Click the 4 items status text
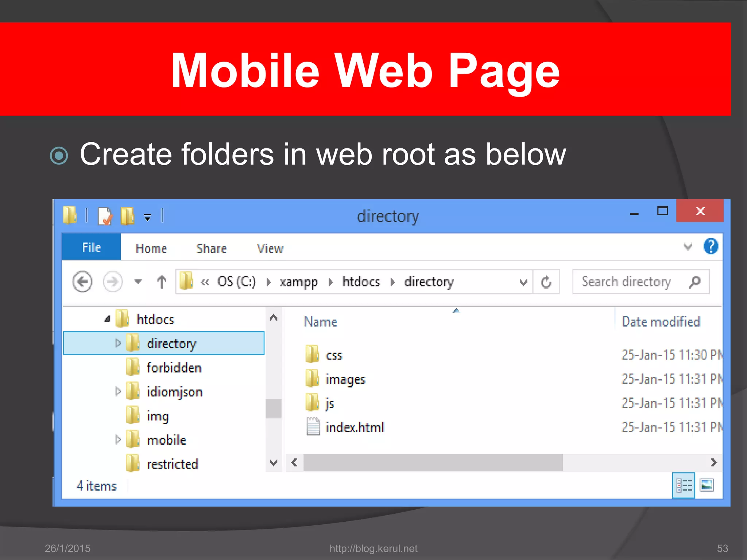Screen dimensions: 747x560 tap(96, 486)
